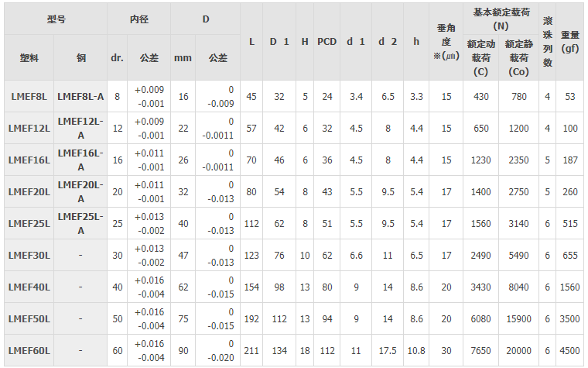588x368 pixels.
Task: Select the static load value 20000
Action: click(518, 350)
